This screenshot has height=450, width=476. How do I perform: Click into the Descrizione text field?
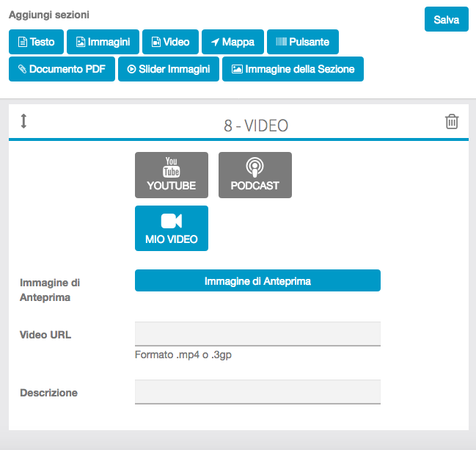click(x=257, y=391)
